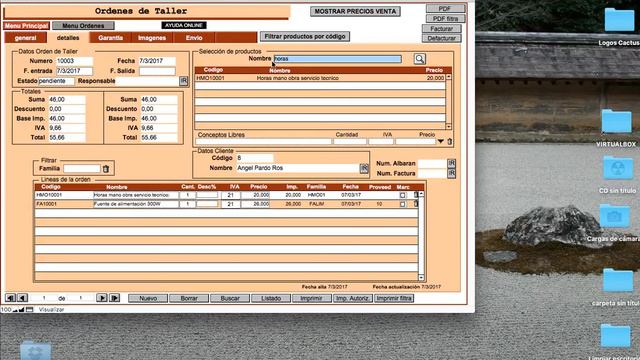Switch to the general tab
This screenshot has height=360, width=640.
25,38
